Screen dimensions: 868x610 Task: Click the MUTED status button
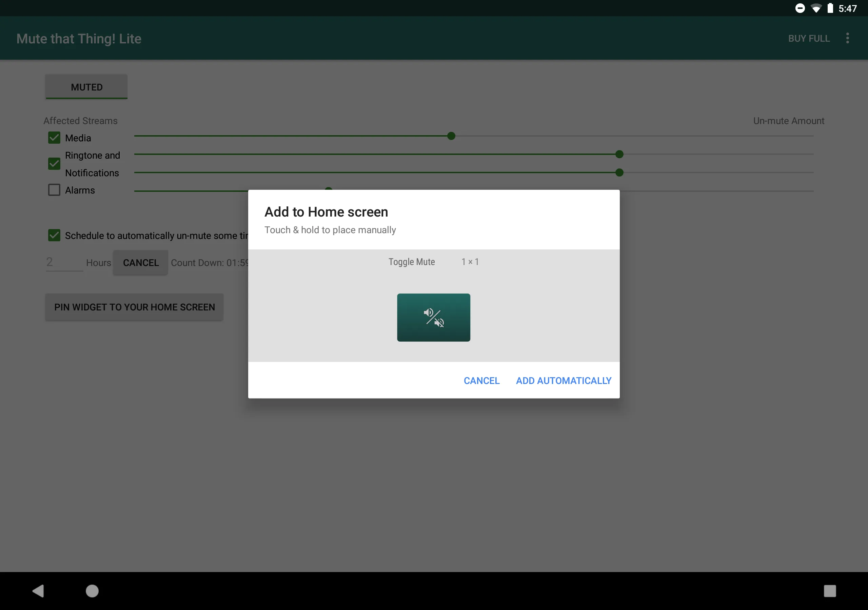[86, 86]
